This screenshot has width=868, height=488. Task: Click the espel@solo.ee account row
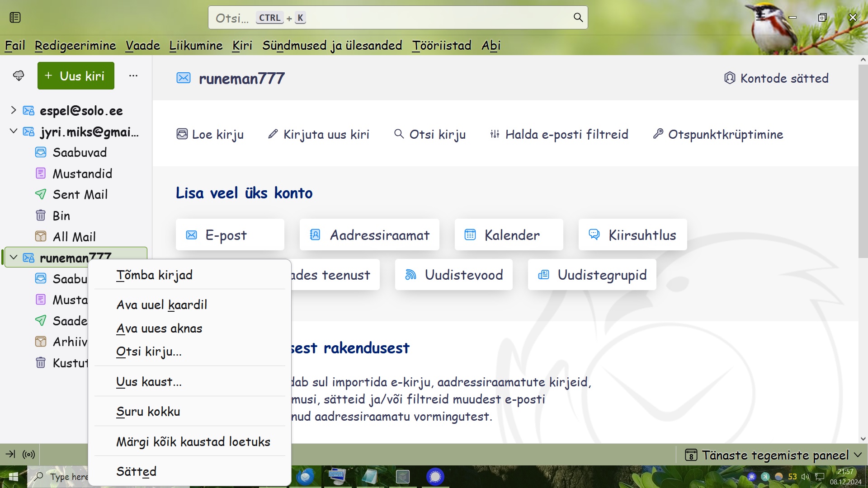click(76, 110)
